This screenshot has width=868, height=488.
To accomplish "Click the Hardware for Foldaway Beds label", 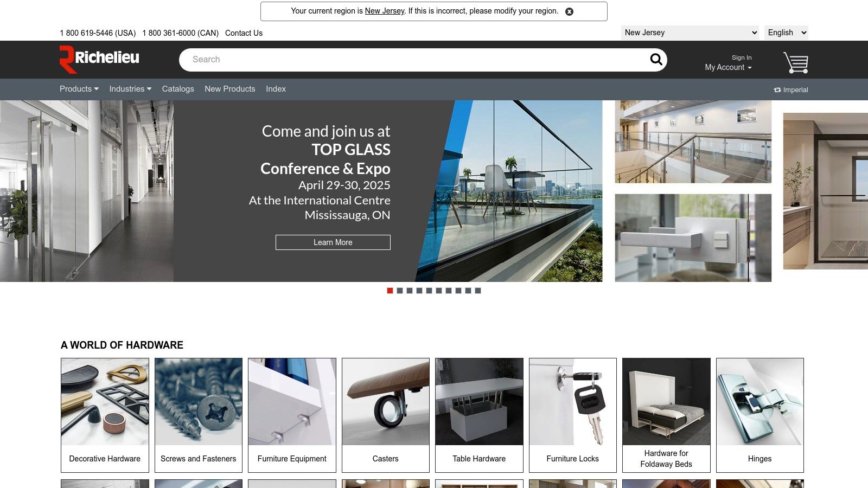I will pos(666,459).
